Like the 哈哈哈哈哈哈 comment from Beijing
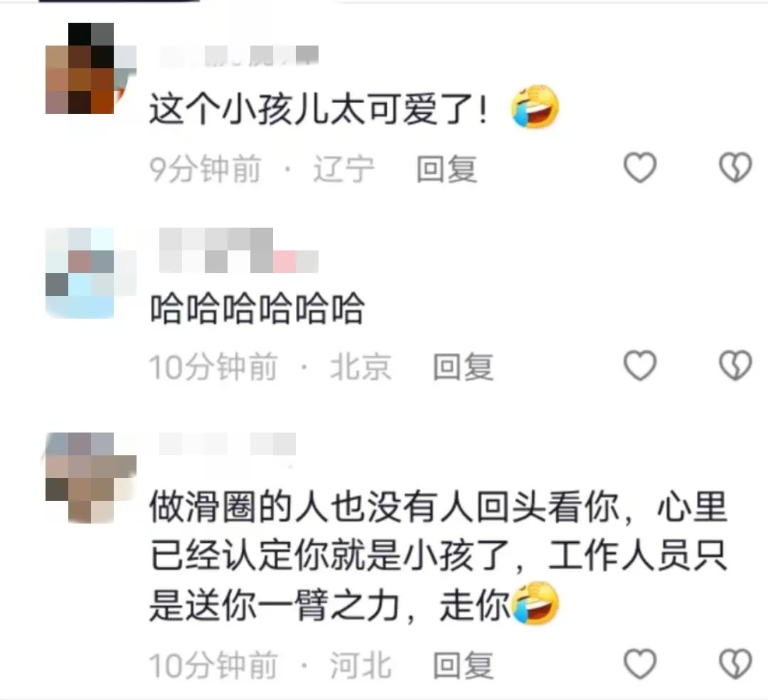Screen dimensions: 768x700 coord(640,366)
